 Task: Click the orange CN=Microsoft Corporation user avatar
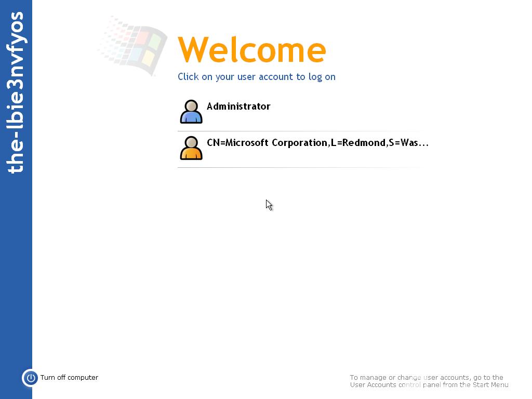(191, 148)
